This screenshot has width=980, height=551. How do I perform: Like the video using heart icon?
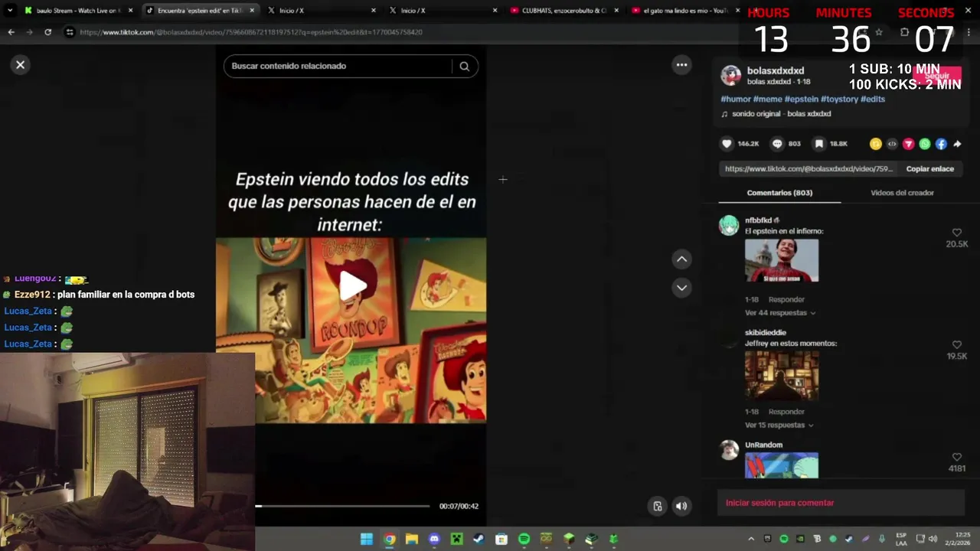pos(727,144)
